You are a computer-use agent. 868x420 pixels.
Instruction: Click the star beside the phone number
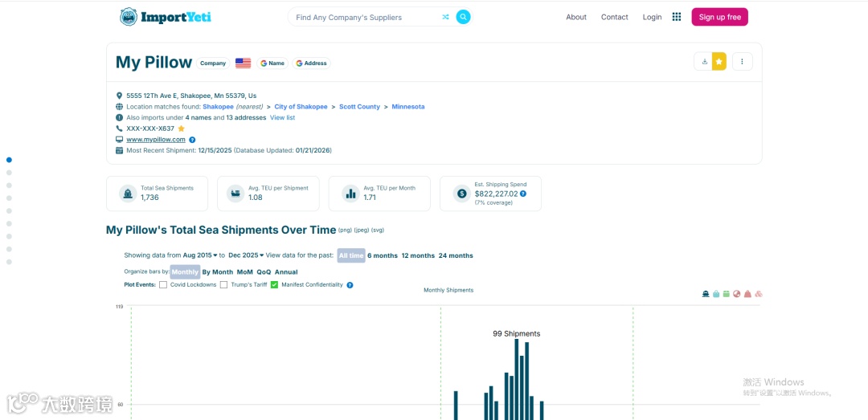tap(181, 128)
